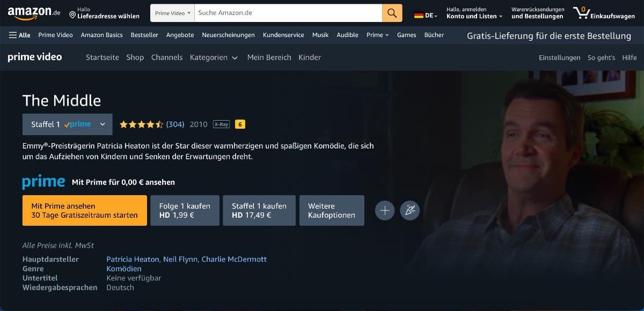This screenshot has height=311, width=644.
Task: Open the Amazon.de logo homepage
Action: point(34,12)
